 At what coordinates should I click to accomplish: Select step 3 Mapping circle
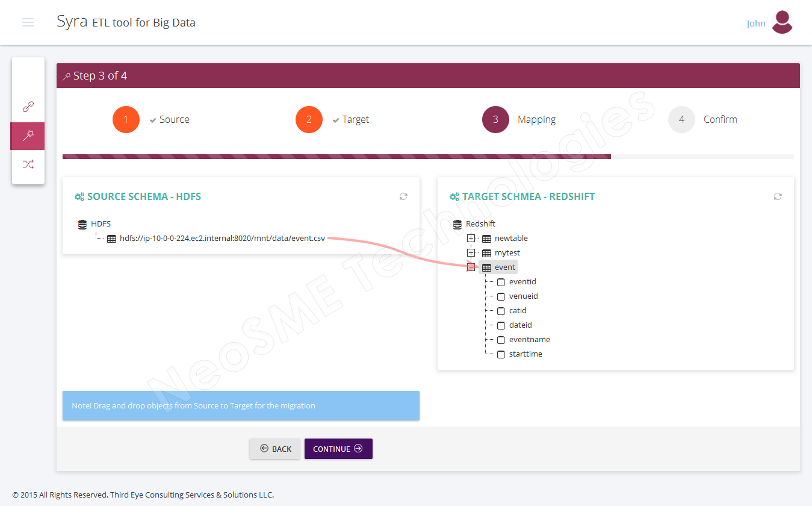point(495,119)
